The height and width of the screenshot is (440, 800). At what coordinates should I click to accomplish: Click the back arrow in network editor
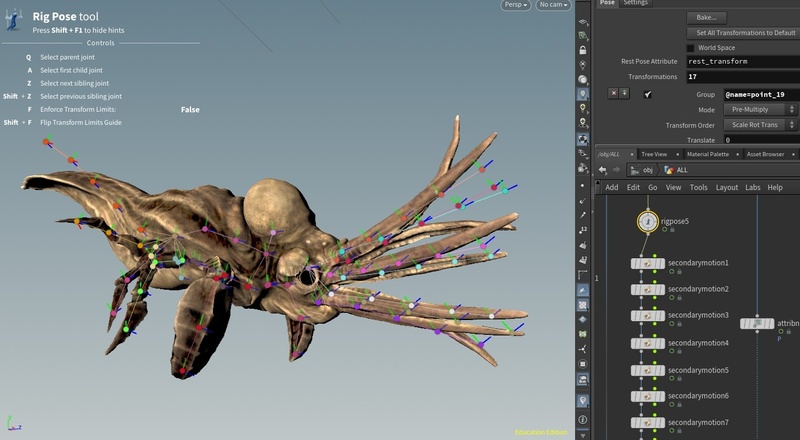coord(603,170)
